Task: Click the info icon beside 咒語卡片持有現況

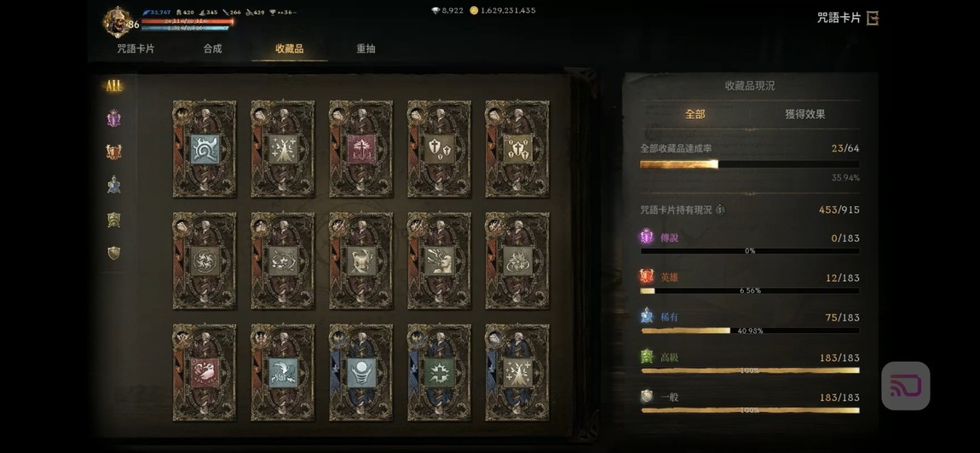Action: coord(720,210)
